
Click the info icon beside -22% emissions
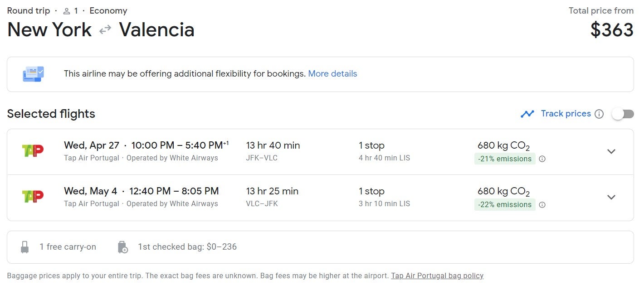(x=542, y=205)
